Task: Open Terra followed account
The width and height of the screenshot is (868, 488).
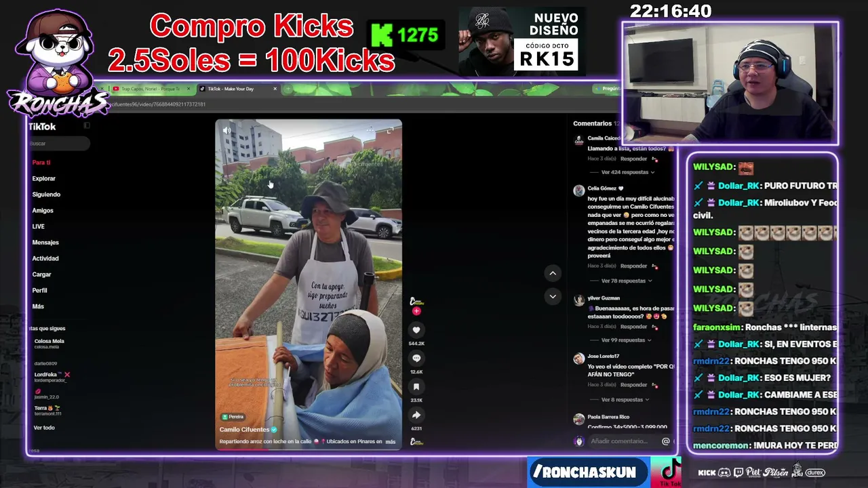Action: coord(47,410)
